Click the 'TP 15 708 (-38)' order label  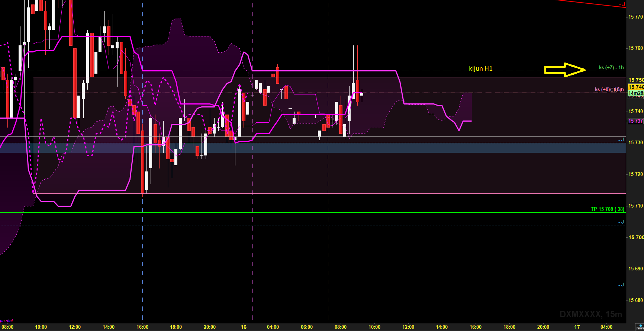pos(608,209)
